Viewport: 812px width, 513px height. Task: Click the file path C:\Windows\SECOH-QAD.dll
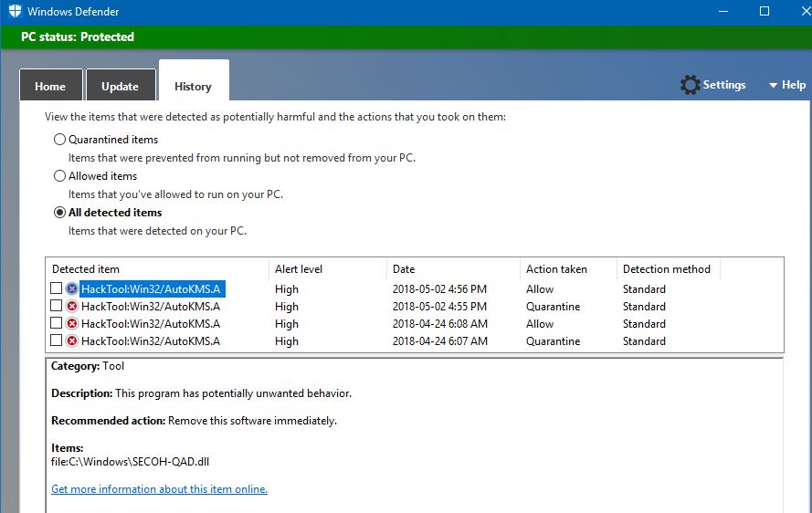[x=130, y=462]
